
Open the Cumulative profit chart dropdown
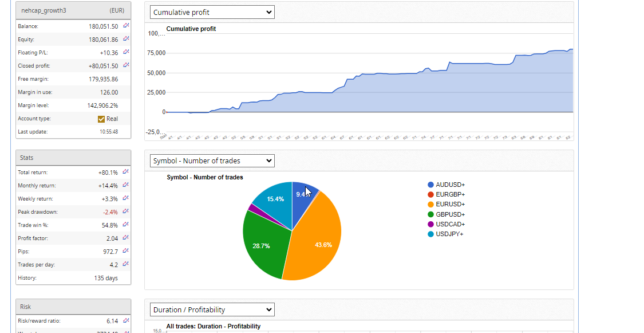[x=212, y=12]
